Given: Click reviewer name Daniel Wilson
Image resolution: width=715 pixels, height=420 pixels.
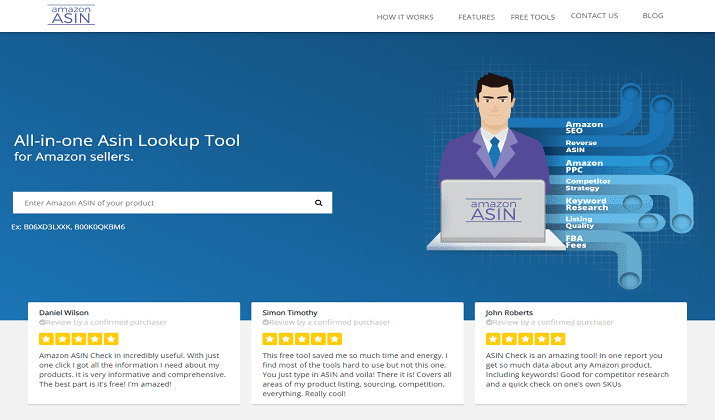Looking at the screenshot, I should pos(64,312).
